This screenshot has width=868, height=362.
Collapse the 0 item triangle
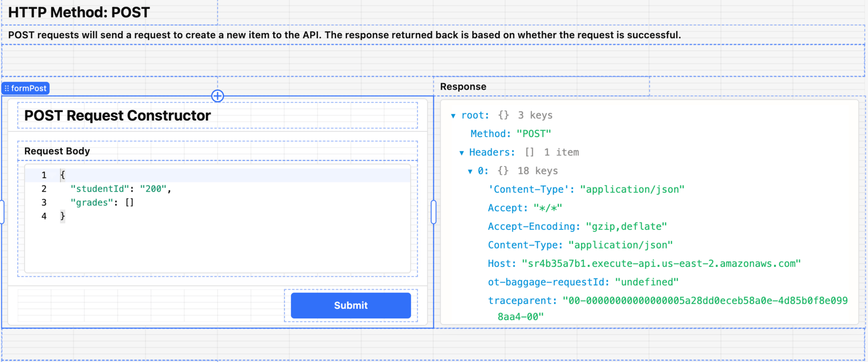coord(470,171)
